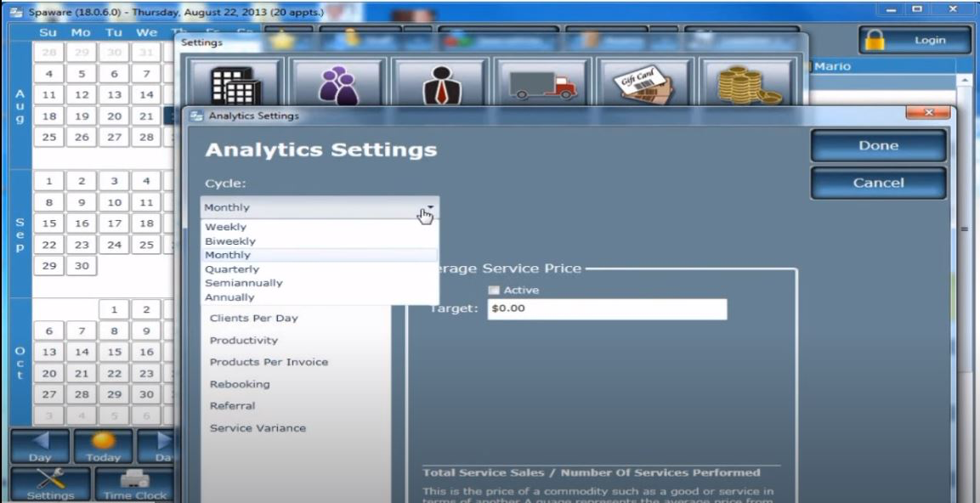
Task: Minimize the Spaware window
Action: 892,9
